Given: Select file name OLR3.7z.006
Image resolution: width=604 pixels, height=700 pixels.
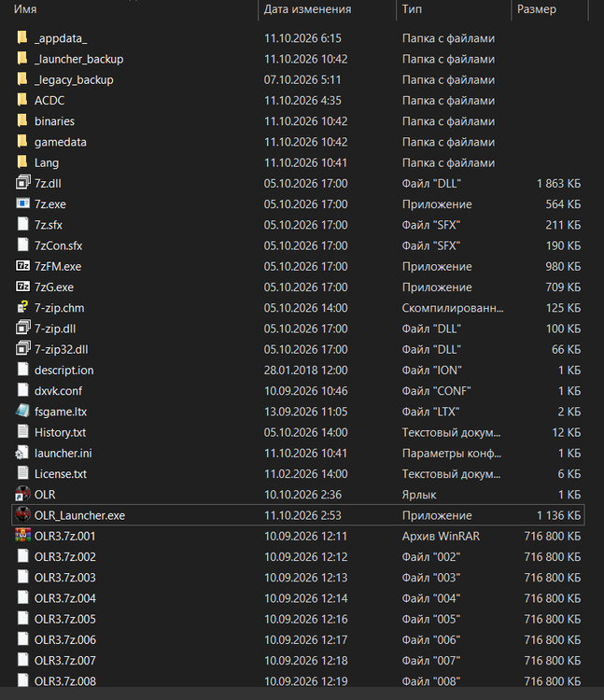Looking at the screenshot, I should 65,639.
